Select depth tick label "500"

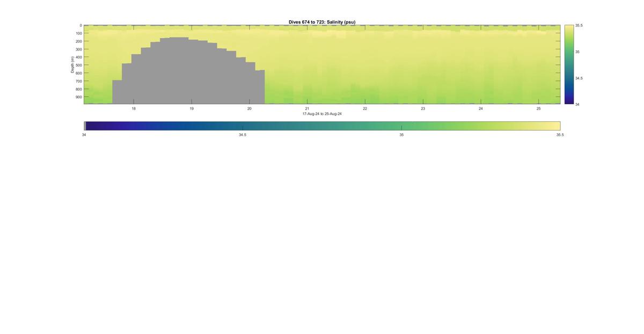78,66
